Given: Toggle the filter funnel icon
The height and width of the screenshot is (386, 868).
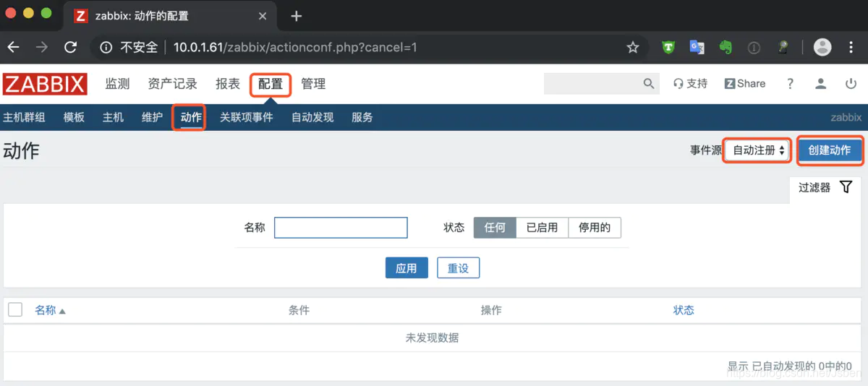Looking at the screenshot, I should click(x=846, y=187).
